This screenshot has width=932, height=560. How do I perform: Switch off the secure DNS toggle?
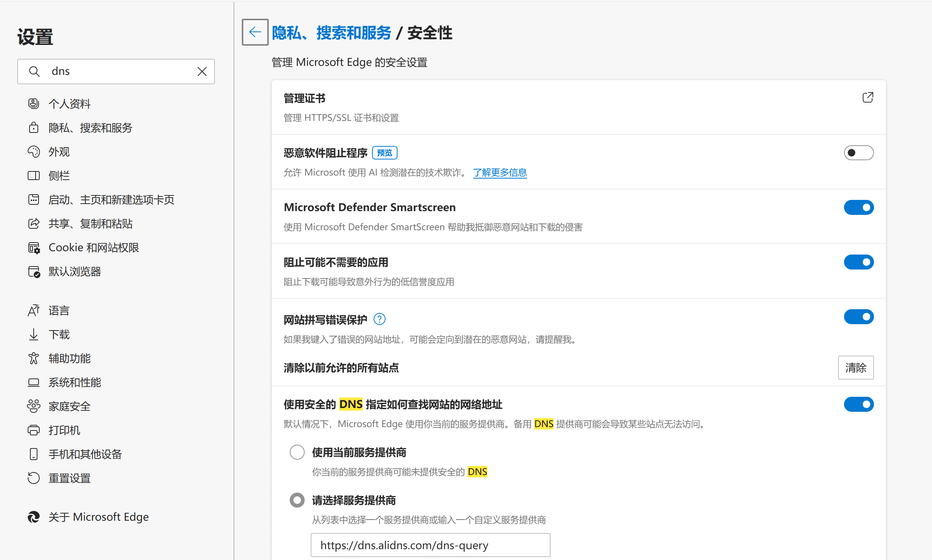pos(858,405)
